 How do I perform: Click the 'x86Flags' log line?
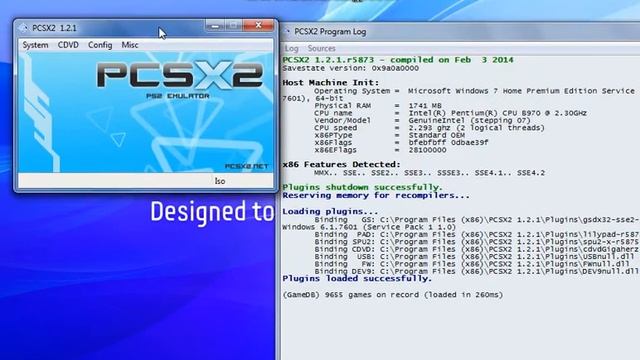click(x=401, y=142)
